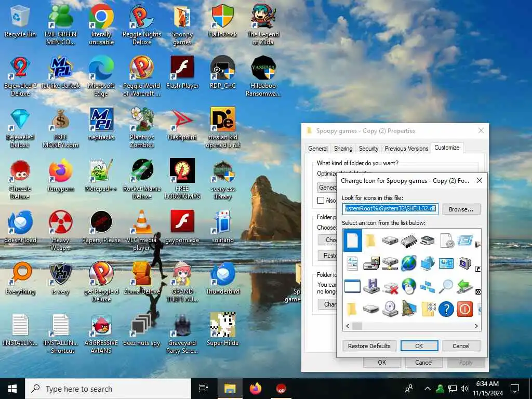Screen dimensions: 532x399
Task: Select the empty window frame icon
Action: (x=353, y=286)
